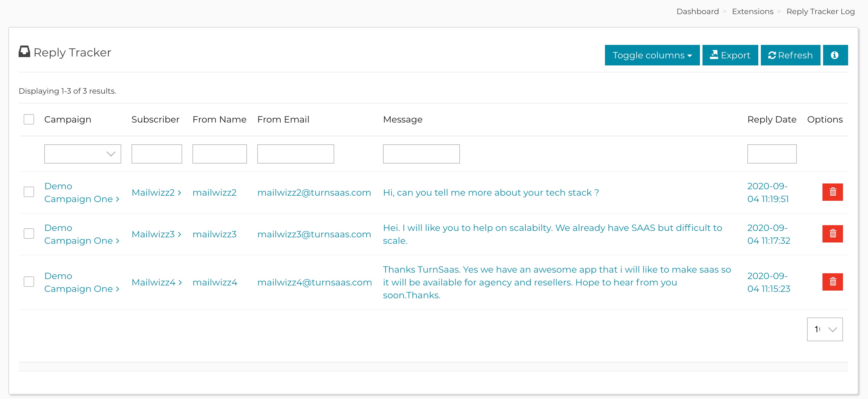Click the reply date 2020-09-04 11:19:51
Viewport: 868px width, 399px height.
click(x=768, y=192)
